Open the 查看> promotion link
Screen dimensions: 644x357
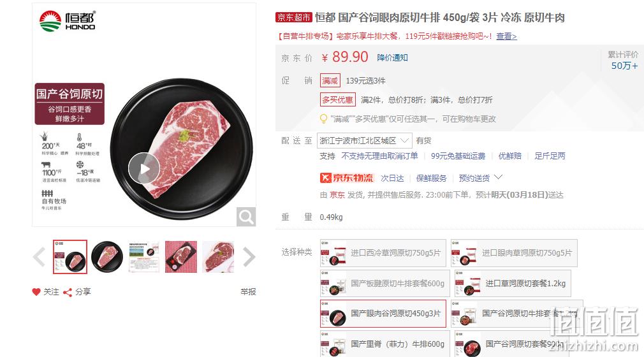click(506, 36)
